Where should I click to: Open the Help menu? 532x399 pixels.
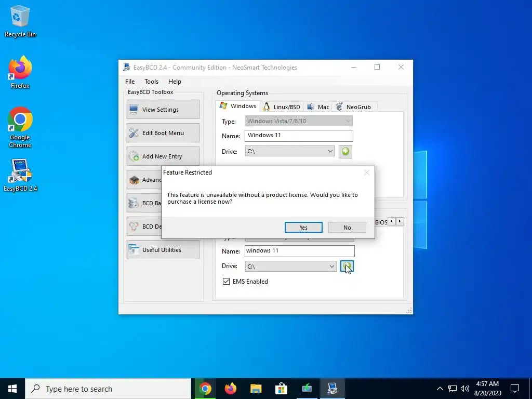[x=175, y=82]
